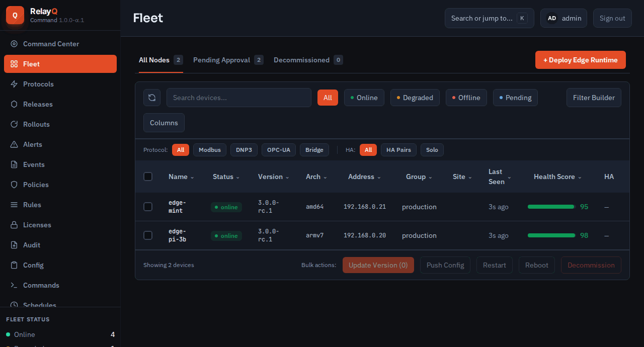Screen dimensions: 644x347
Task: Check the edge-mint row checkbox
Action: click(148, 207)
